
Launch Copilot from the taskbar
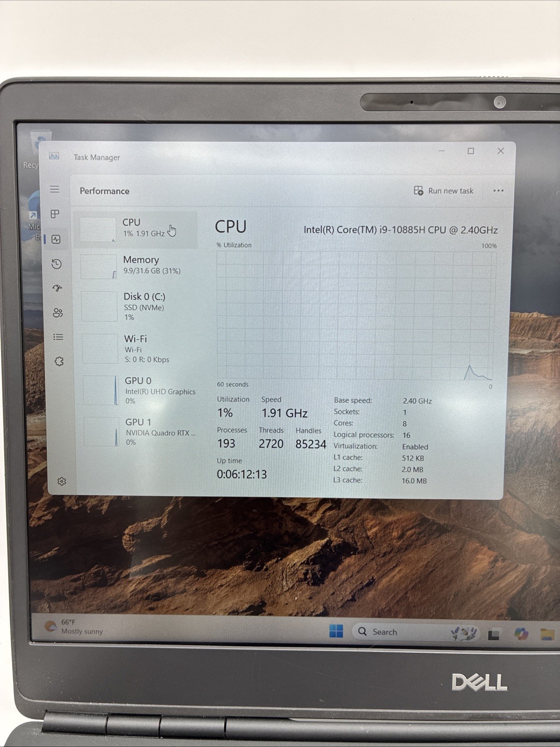click(521, 634)
